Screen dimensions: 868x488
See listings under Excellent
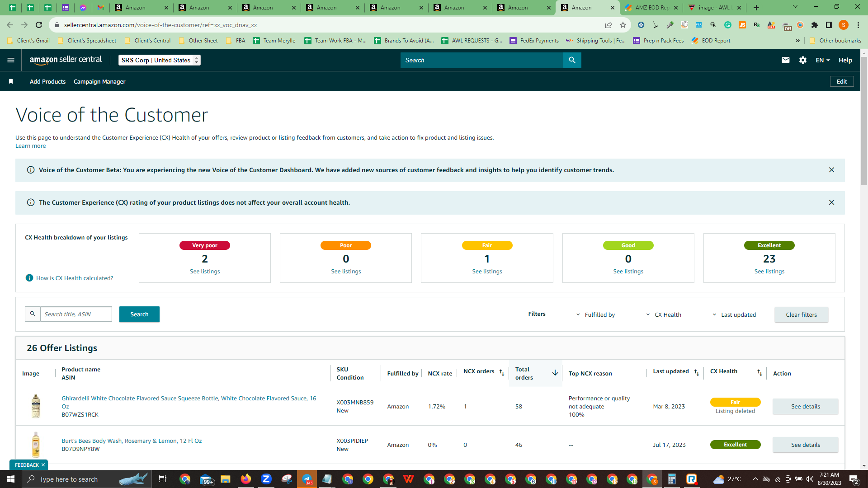[769, 271]
